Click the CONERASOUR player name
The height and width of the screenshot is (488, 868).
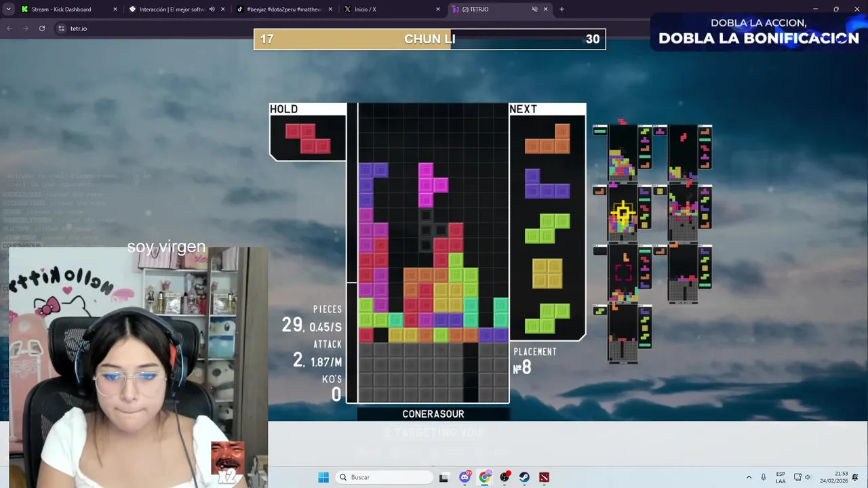433,414
